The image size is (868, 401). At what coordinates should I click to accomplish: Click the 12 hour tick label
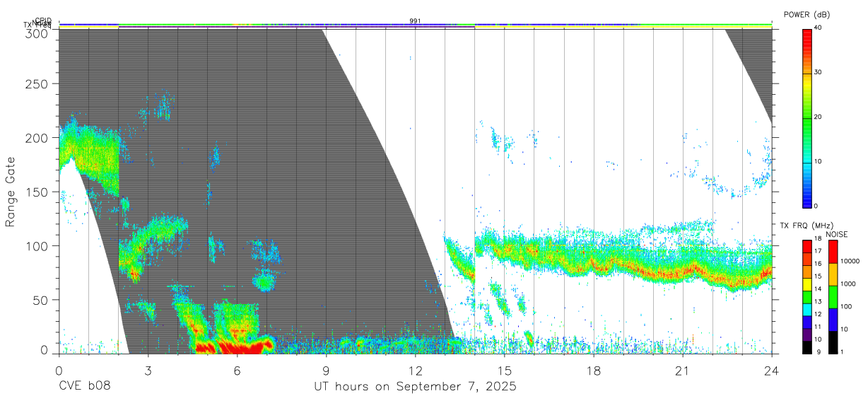pyautogui.click(x=416, y=371)
